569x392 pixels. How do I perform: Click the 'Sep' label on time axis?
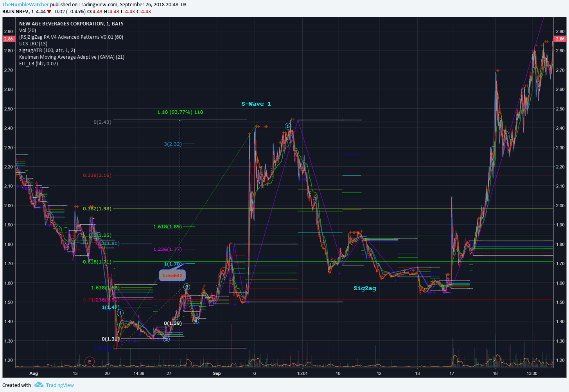click(217, 373)
